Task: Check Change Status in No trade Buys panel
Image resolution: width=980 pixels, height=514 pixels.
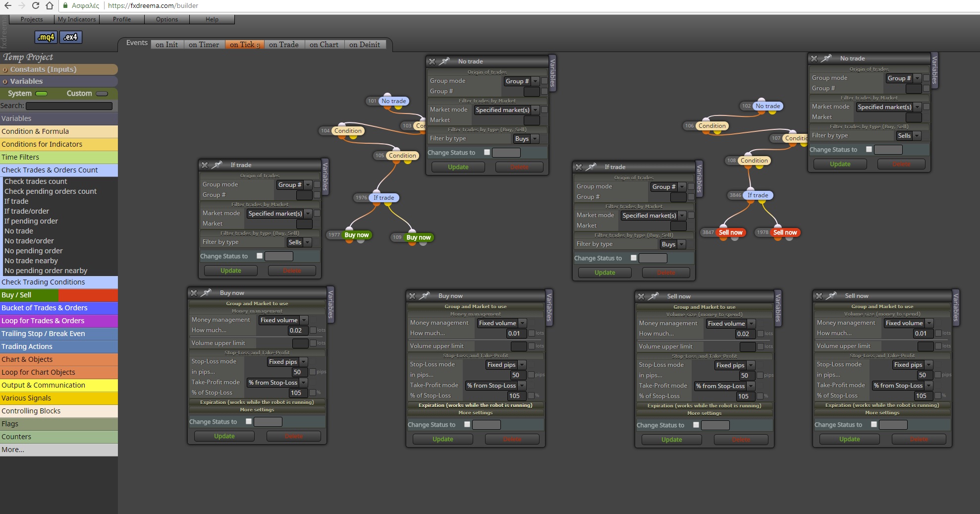Action: click(x=487, y=153)
